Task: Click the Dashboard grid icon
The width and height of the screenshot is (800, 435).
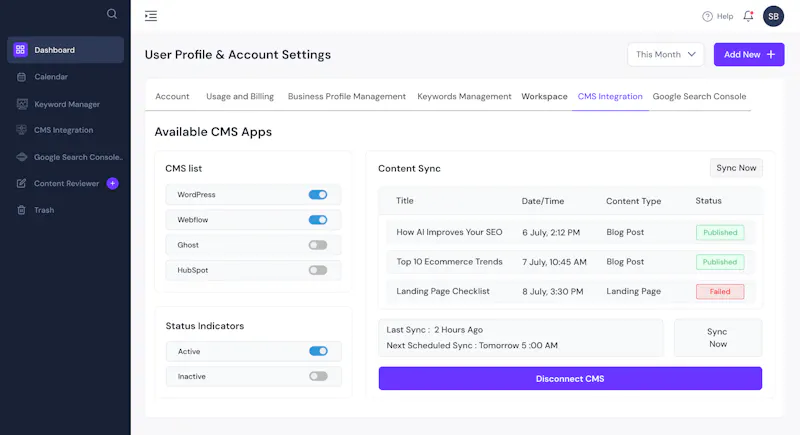Action: point(20,49)
